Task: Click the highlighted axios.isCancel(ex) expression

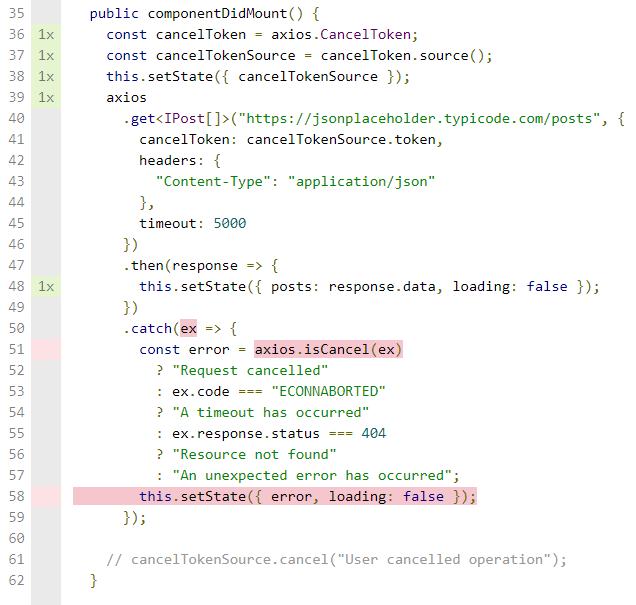Action: pos(328,350)
